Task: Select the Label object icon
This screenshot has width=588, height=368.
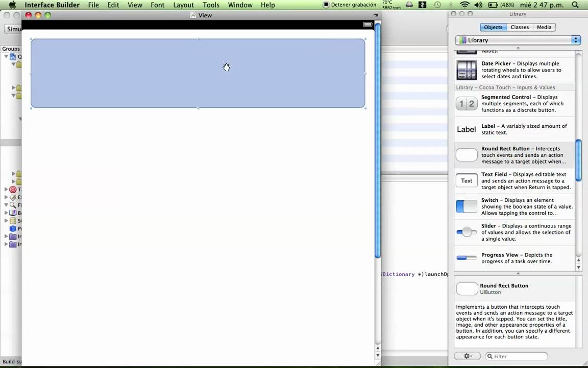Action: [x=466, y=129]
